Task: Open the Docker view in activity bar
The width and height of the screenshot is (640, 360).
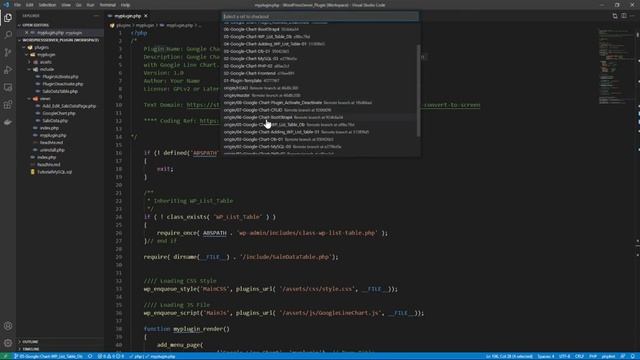Action: pos(8,122)
